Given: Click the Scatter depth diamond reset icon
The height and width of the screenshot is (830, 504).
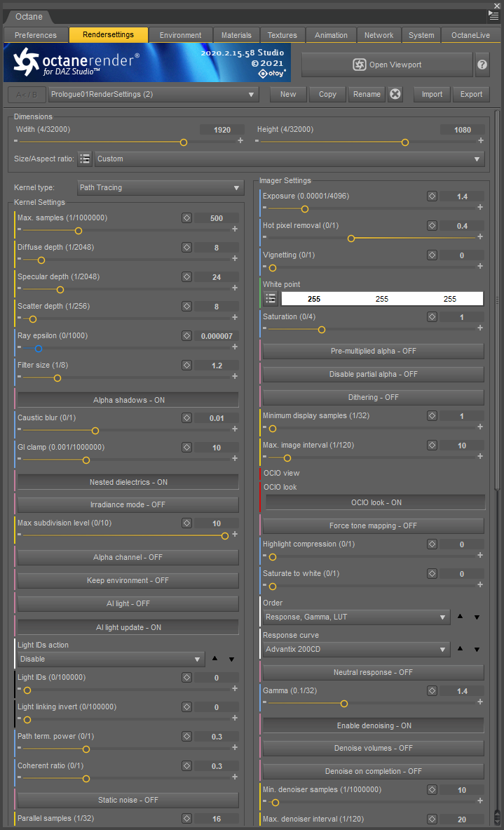Looking at the screenshot, I should 186,306.
